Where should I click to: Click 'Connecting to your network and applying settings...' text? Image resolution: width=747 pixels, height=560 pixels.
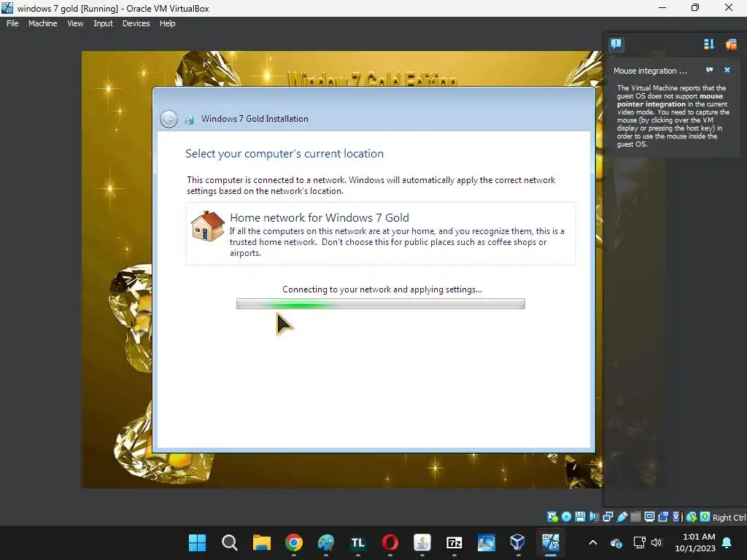[382, 289]
